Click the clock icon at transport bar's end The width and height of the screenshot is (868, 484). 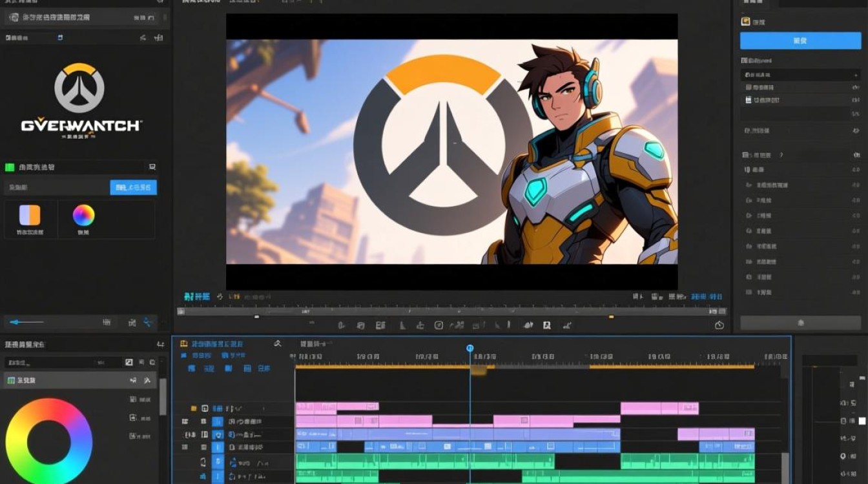point(719,325)
